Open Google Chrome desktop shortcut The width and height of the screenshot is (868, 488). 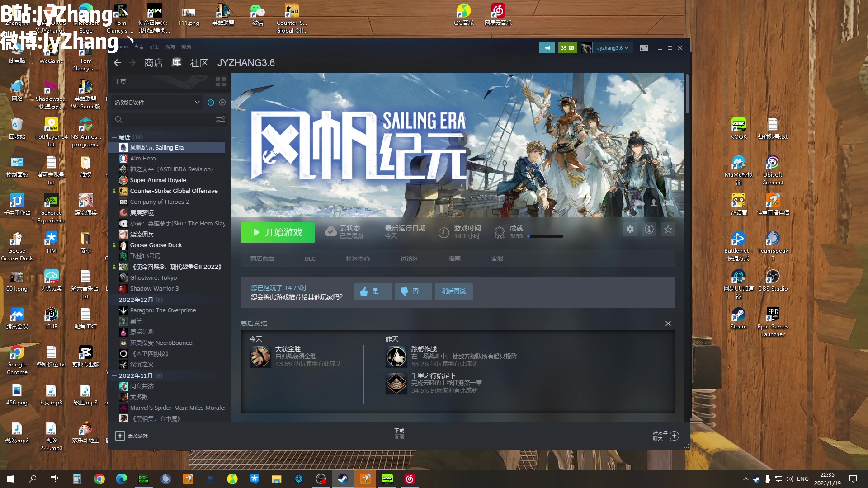click(17, 359)
